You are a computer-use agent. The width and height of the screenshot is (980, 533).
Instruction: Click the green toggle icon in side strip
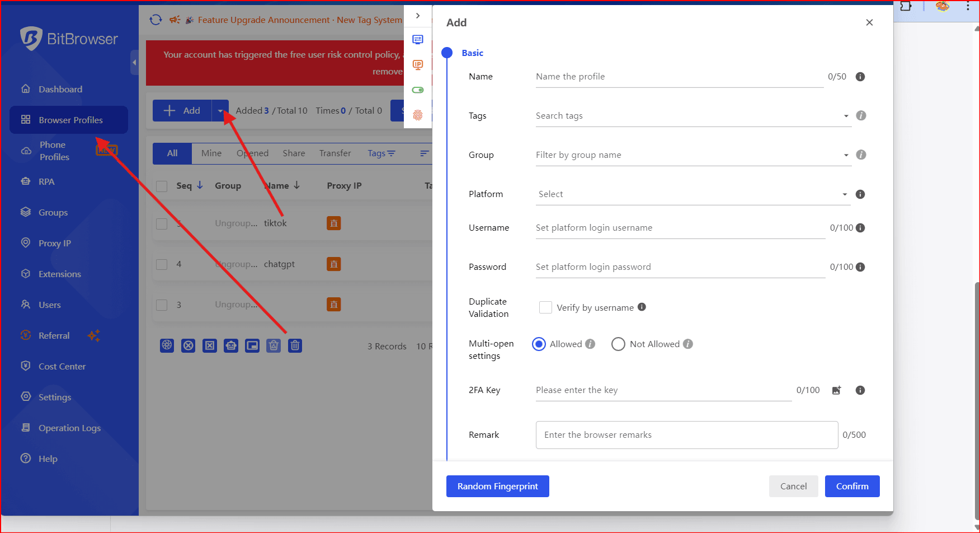tap(418, 90)
